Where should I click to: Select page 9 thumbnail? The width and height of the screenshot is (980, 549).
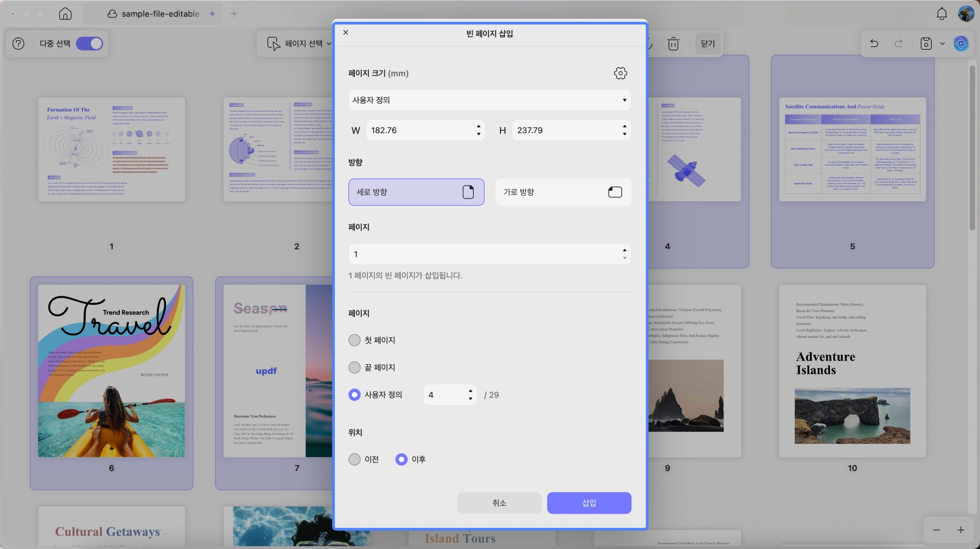coord(695,371)
